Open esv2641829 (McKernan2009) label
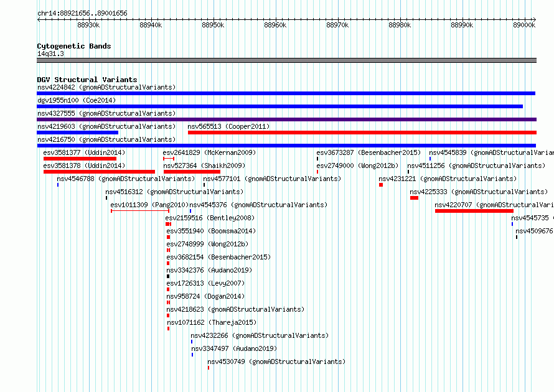This screenshot has height=392, width=554. tap(209, 152)
